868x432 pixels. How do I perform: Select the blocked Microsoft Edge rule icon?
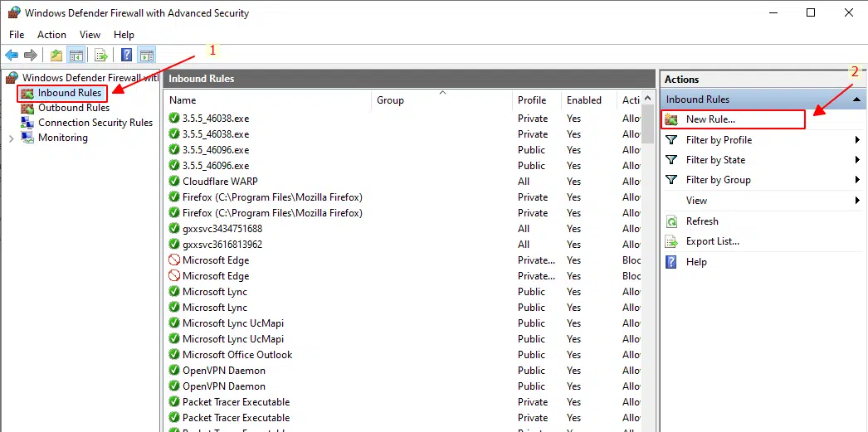tap(174, 260)
